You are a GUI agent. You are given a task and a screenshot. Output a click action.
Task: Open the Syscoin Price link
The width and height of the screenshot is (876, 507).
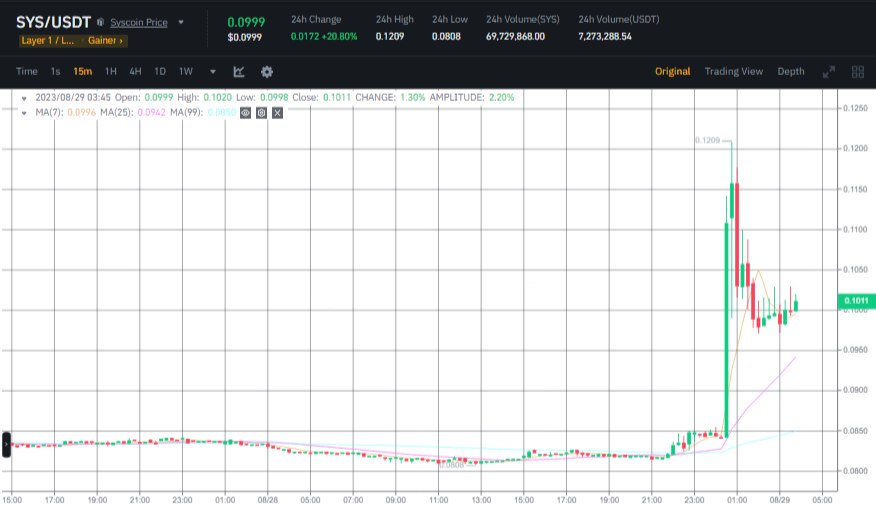pos(139,22)
